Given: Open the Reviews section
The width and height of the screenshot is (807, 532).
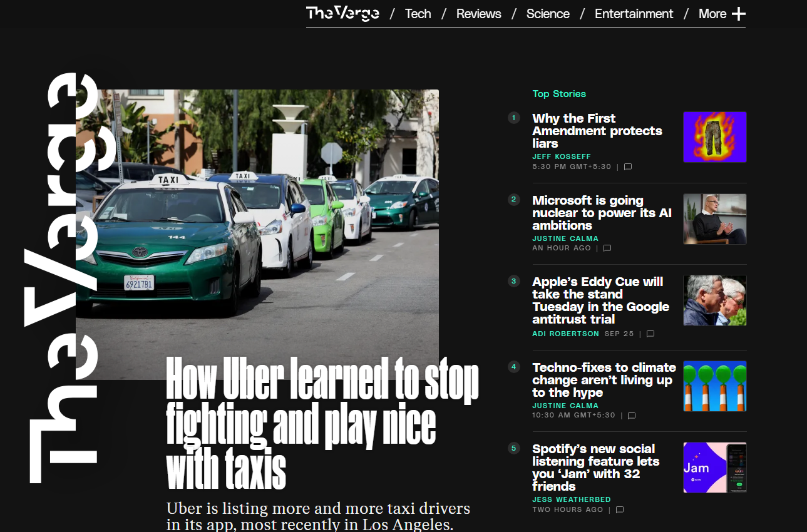Looking at the screenshot, I should tap(478, 14).
